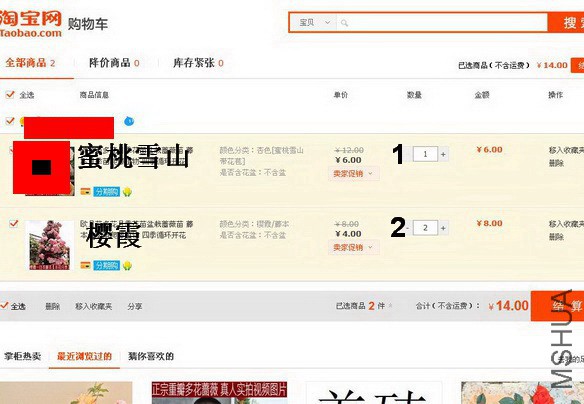
Task: Click the 分期购 badge on second item
Action: pyautogui.click(x=107, y=265)
